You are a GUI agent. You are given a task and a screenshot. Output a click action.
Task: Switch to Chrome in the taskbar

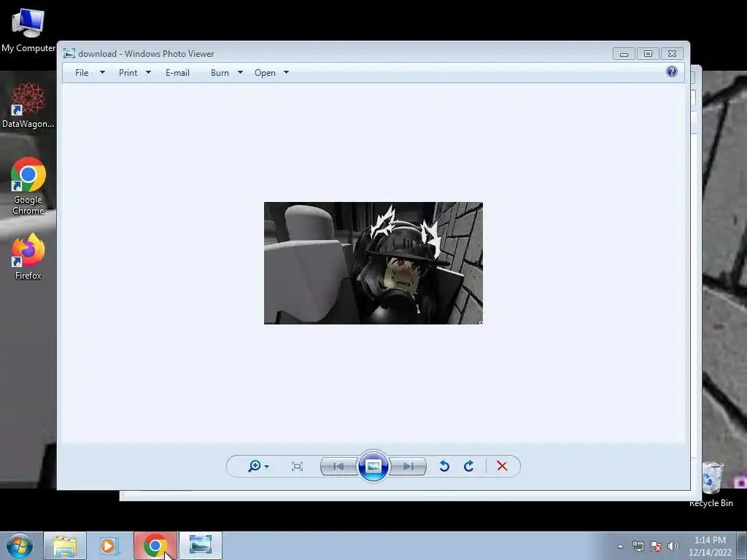coord(155,545)
